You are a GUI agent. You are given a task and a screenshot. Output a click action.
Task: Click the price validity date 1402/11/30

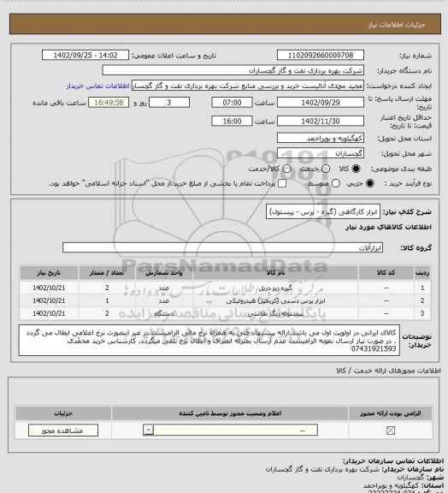tap(321, 121)
